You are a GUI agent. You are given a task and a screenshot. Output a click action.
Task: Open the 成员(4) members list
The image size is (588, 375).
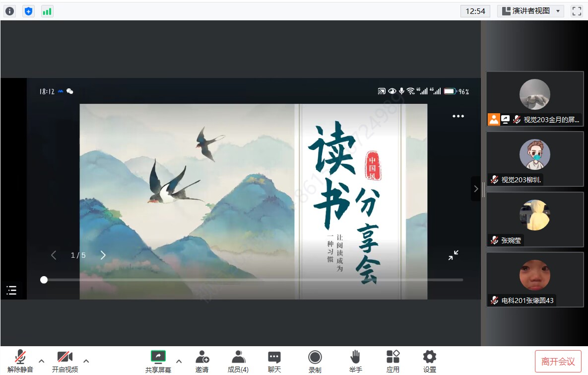[238, 361]
